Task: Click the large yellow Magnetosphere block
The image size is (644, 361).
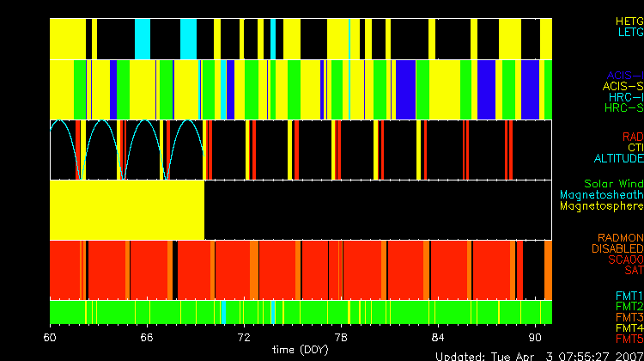Action: (127, 209)
